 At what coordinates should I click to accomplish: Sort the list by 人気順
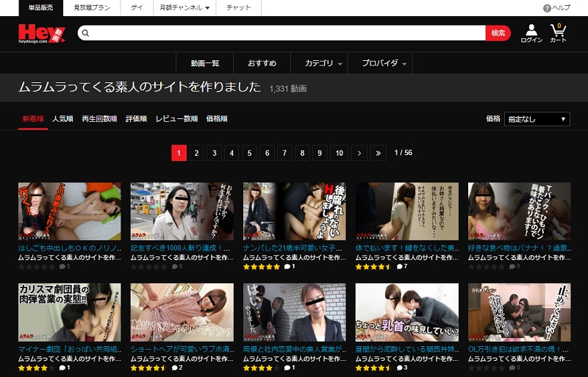(x=62, y=118)
